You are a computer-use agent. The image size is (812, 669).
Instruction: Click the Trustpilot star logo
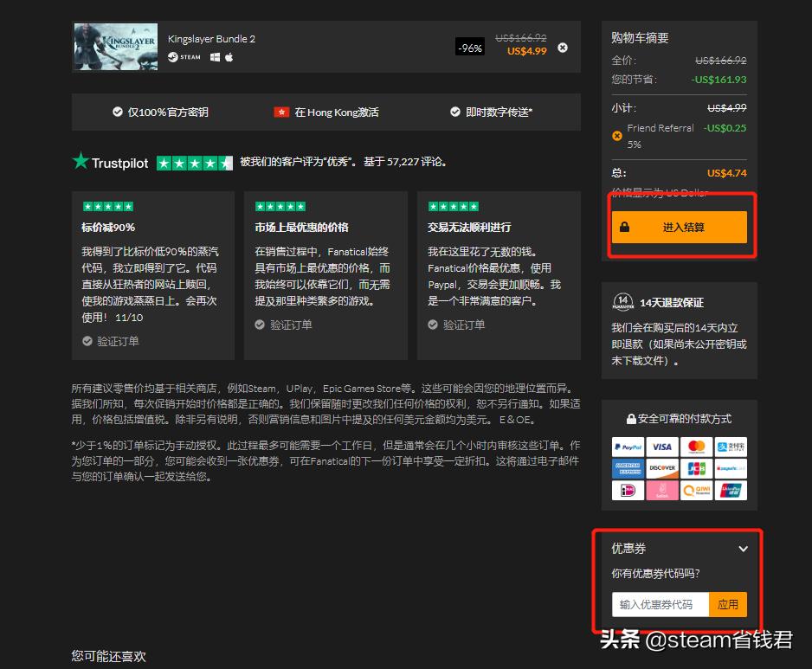[x=81, y=162]
